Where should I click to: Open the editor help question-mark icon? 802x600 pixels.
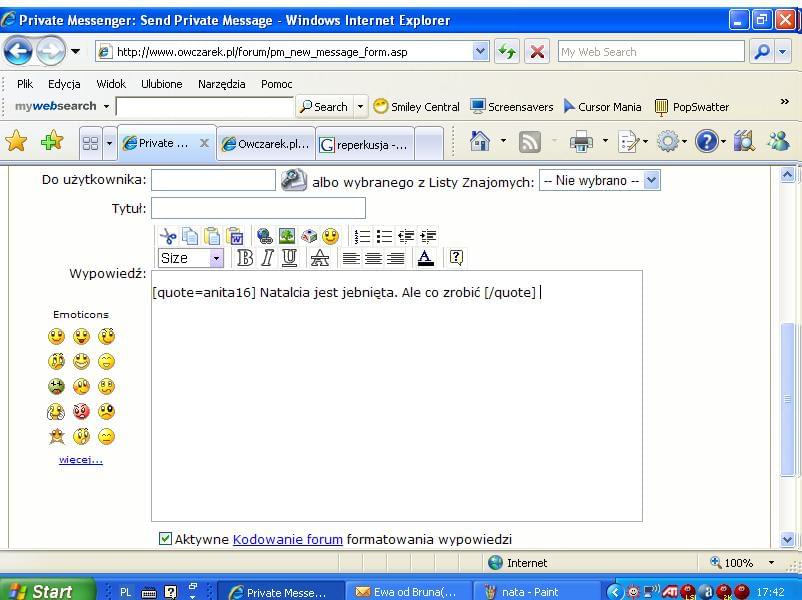pos(456,257)
